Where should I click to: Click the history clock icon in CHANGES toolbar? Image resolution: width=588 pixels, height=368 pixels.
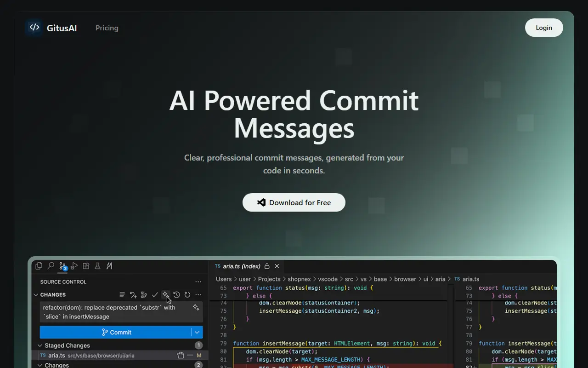click(x=176, y=295)
